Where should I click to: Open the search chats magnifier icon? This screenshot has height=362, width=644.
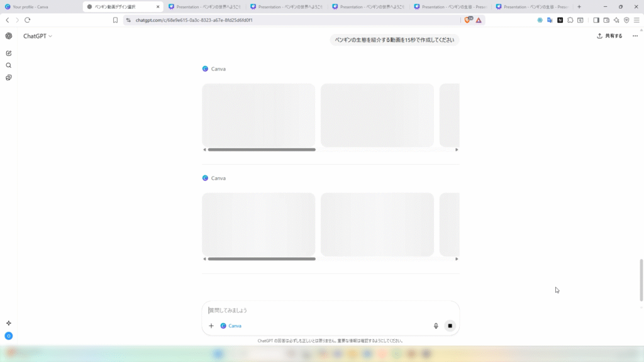[x=9, y=65]
